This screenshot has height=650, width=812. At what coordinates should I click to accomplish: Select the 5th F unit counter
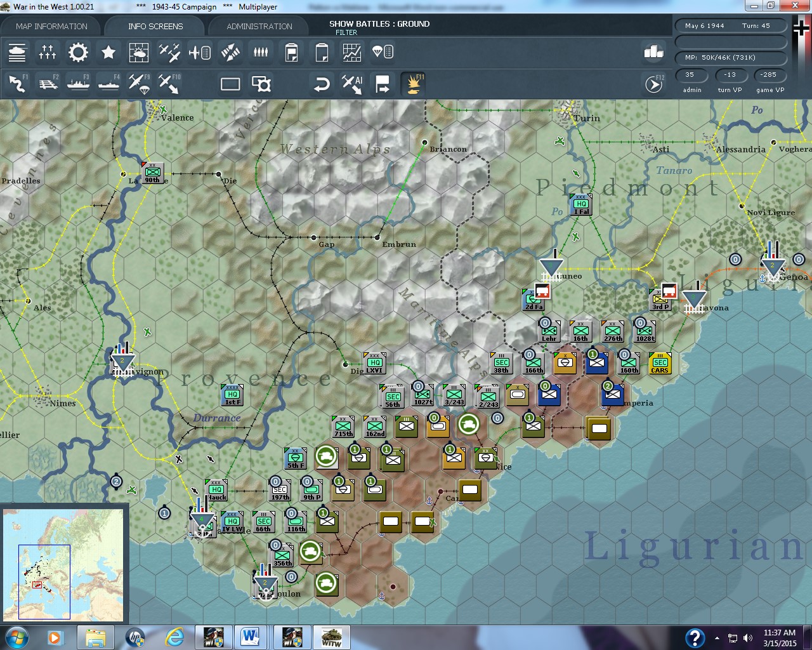(296, 458)
